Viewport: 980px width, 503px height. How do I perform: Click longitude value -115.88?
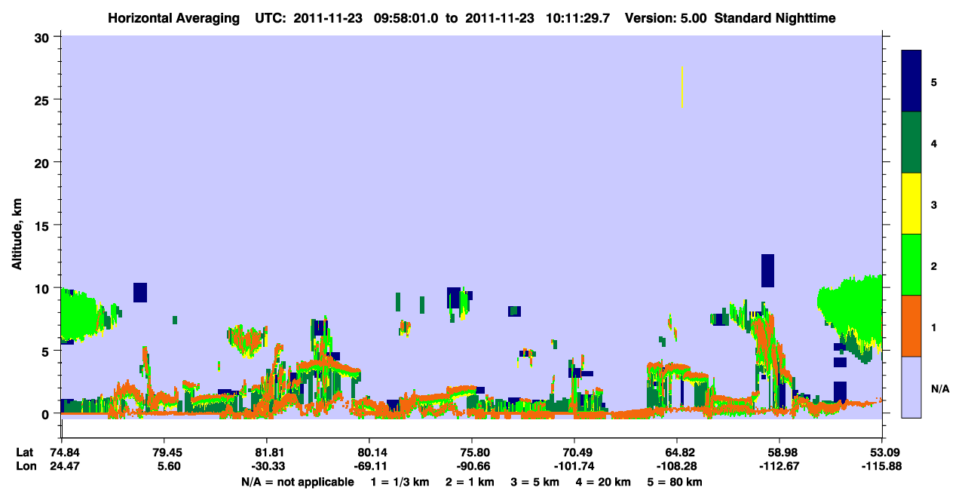pos(882,467)
